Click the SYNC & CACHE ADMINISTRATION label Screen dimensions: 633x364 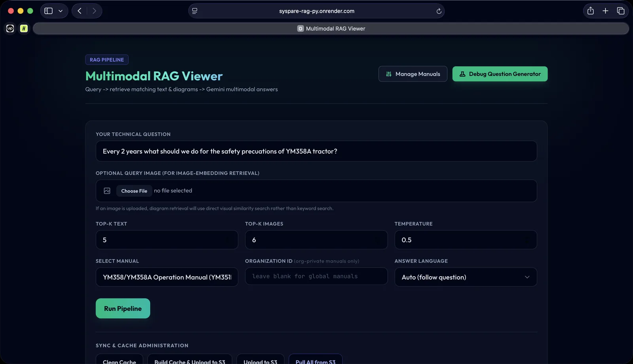point(142,345)
